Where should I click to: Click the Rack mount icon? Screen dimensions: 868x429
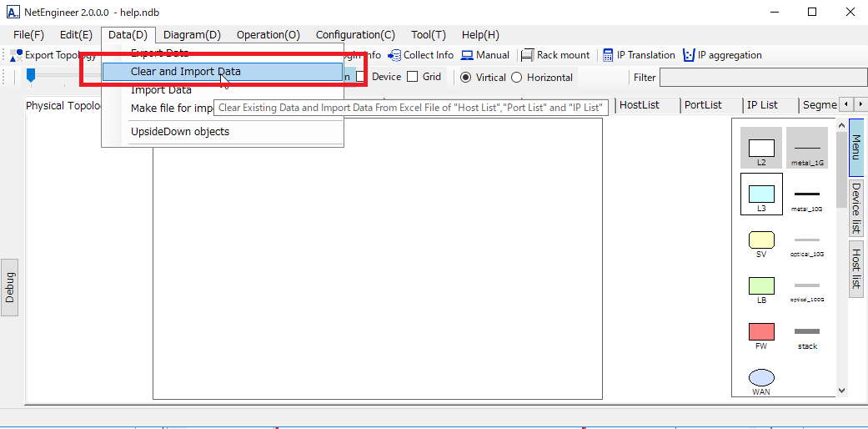[x=528, y=55]
